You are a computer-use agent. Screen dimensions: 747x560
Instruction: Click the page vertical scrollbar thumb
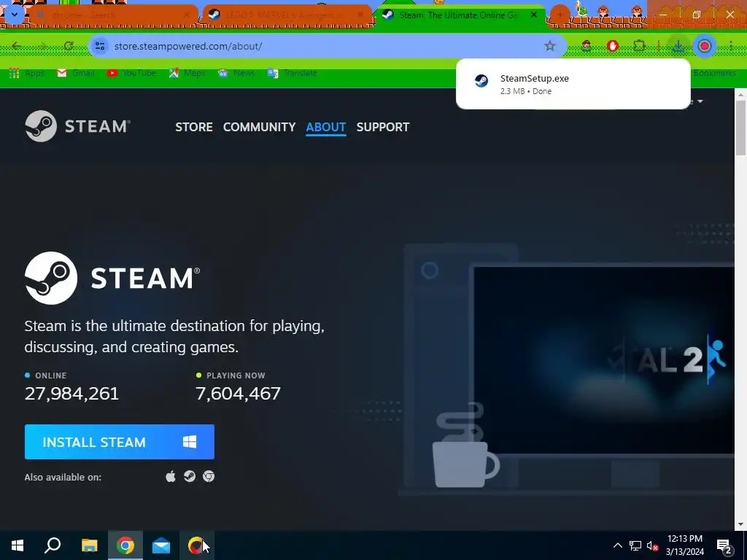[740, 128]
